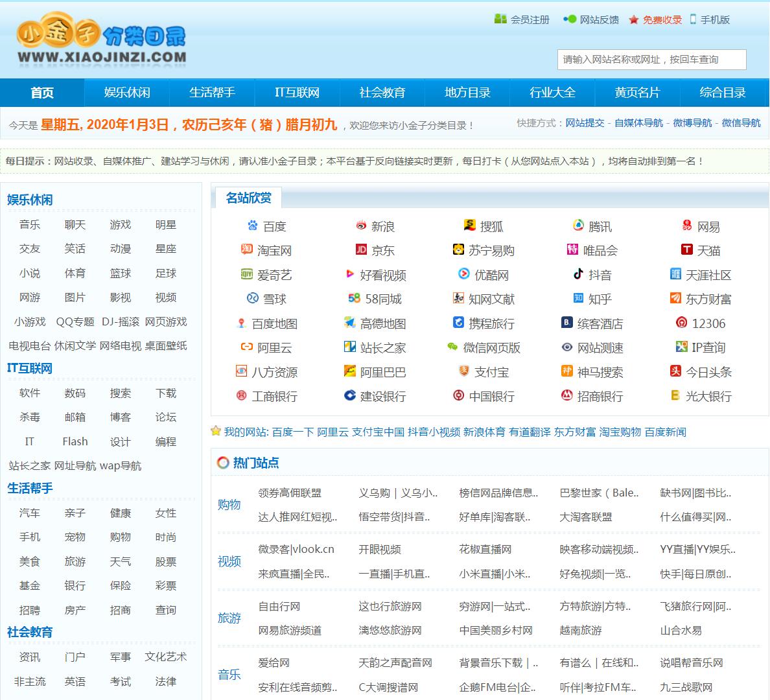Image resolution: width=770 pixels, height=700 pixels.
Task: Open the 首页 navigation tab
Action: (42, 92)
